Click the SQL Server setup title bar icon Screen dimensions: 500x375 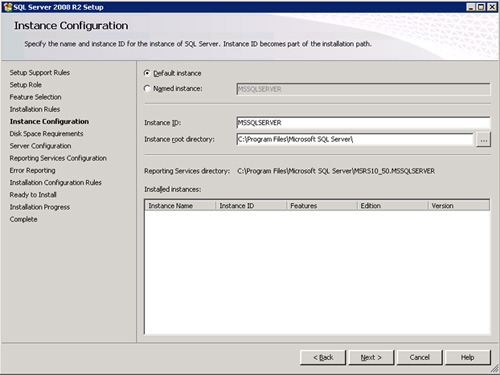coord(8,7)
